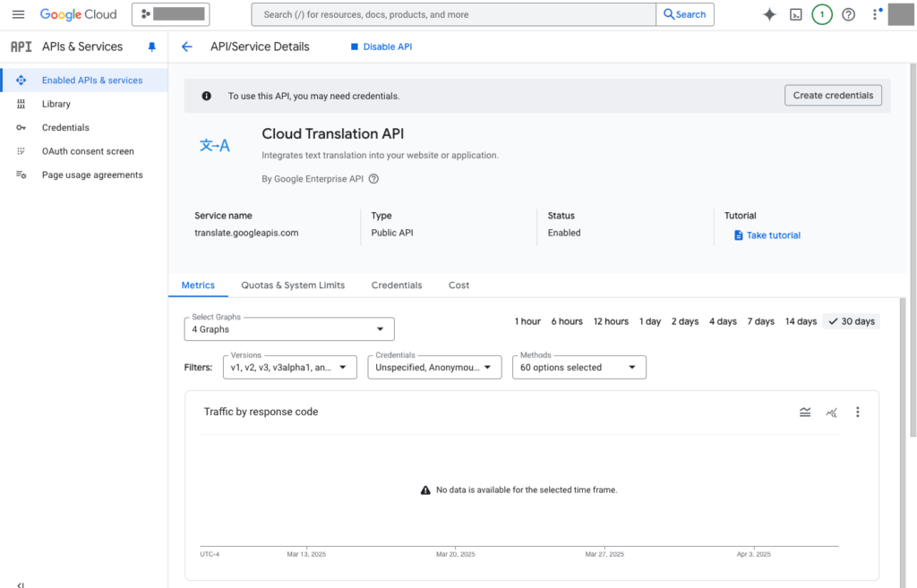Viewport: 917px width, 588px height.
Task: Expand the Versions filter dropdown
Action: [x=290, y=367]
